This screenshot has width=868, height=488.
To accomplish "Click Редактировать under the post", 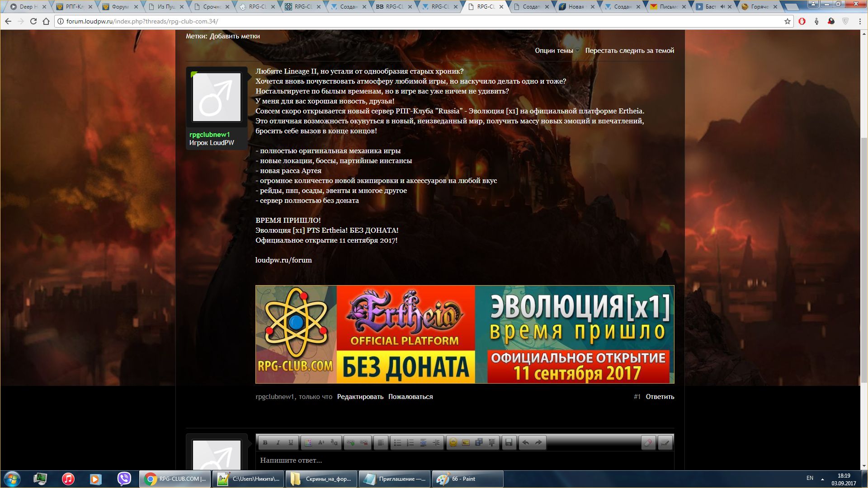I will 360,397.
